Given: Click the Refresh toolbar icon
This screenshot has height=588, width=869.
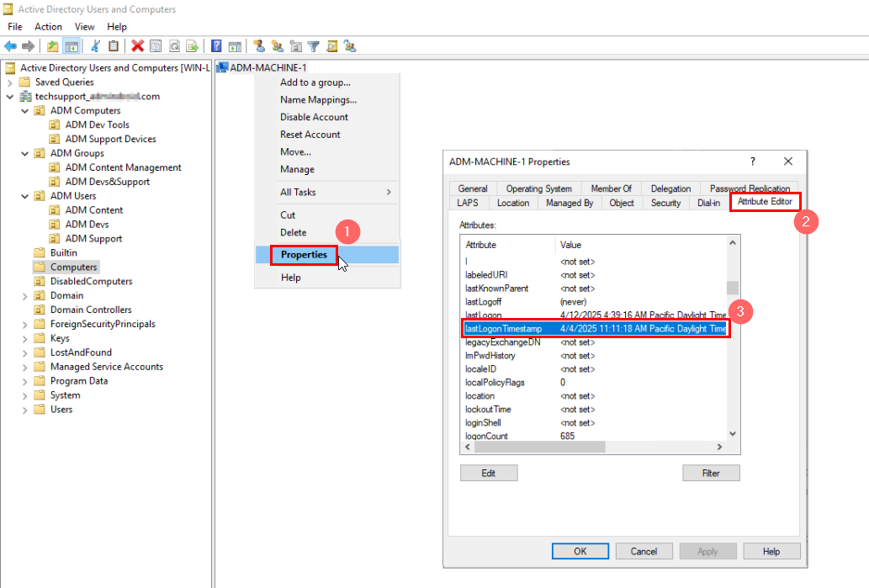Looking at the screenshot, I should coord(174,46).
